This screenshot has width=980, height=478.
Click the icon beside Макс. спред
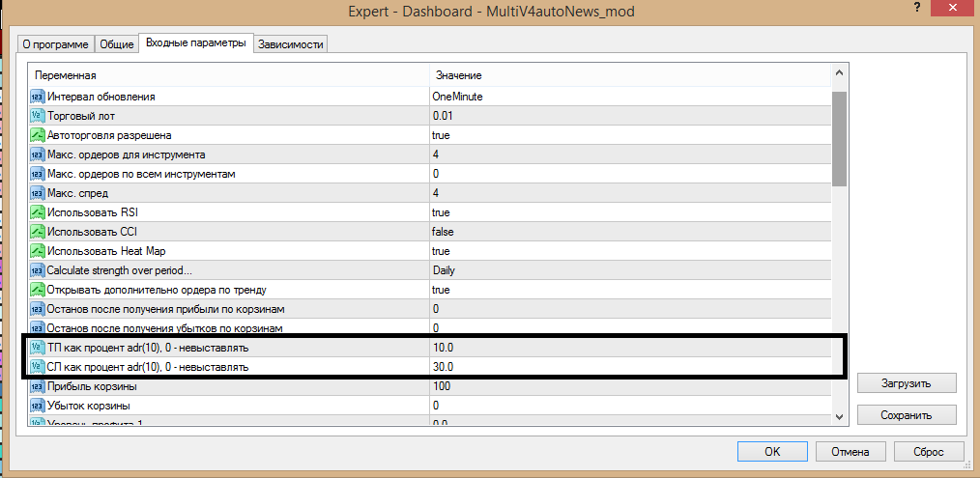pos(38,193)
